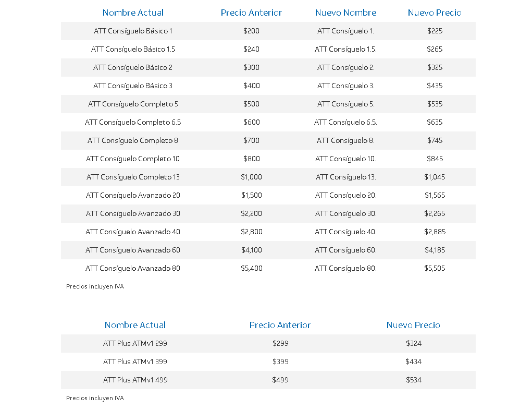Image resolution: width=532 pixels, height=409 pixels.
Task: Click ATT Plus ATMv1 499 plan name
Action: [135, 380]
